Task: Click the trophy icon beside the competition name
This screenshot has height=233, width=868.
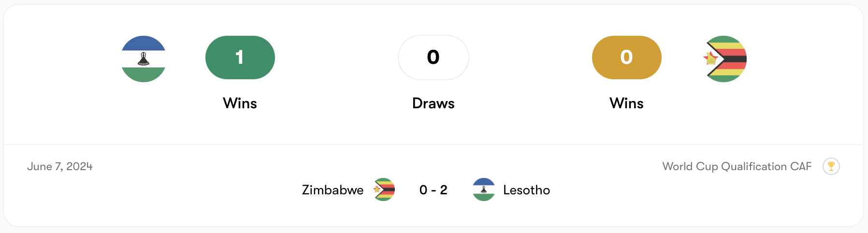Action: pos(831,166)
